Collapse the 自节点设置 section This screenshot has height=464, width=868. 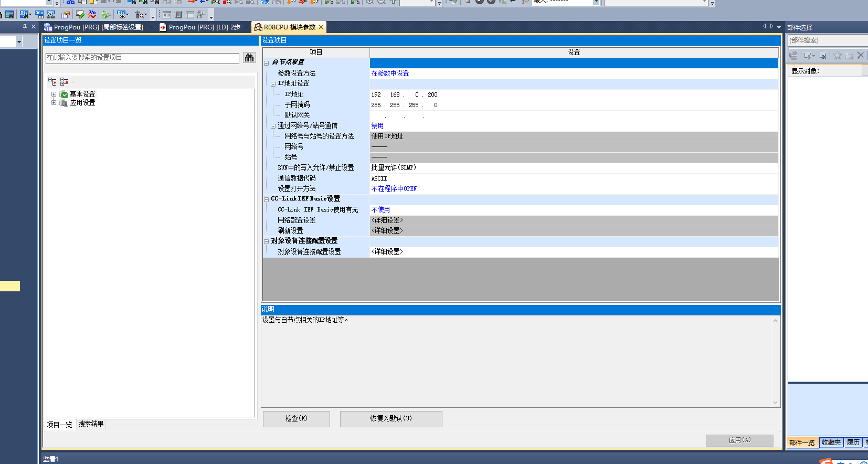tap(267, 63)
